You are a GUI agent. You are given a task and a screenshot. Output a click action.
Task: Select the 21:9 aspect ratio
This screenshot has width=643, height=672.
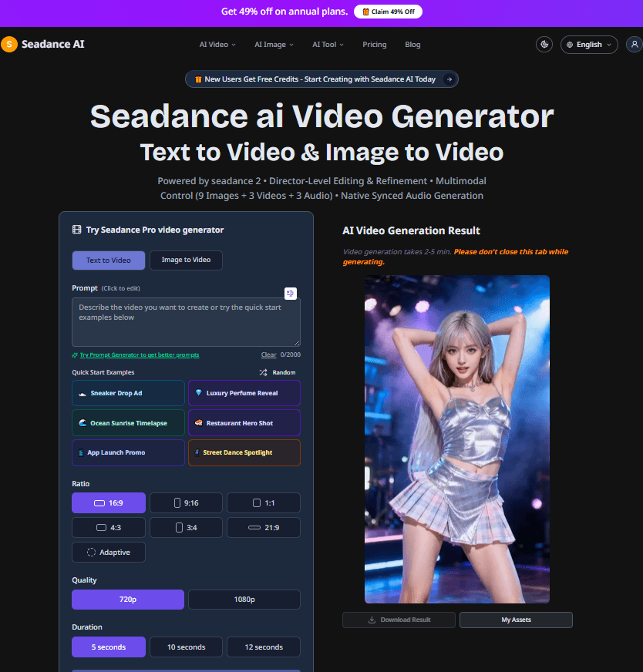pyautogui.click(x=264, y=528)
